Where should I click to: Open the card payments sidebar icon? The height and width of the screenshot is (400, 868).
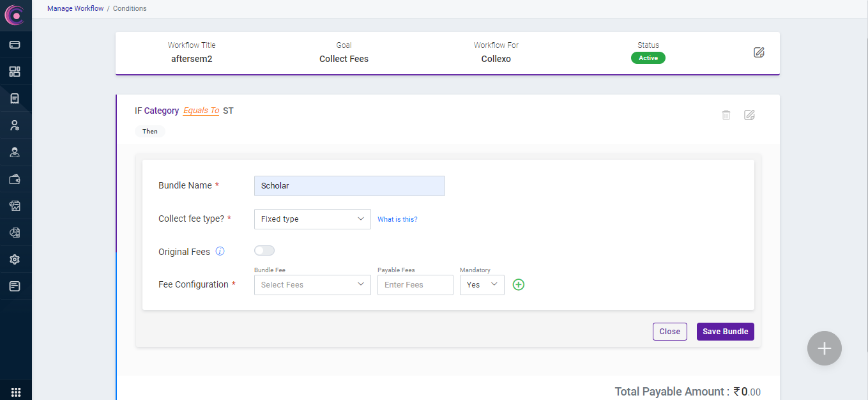[15, 45]
